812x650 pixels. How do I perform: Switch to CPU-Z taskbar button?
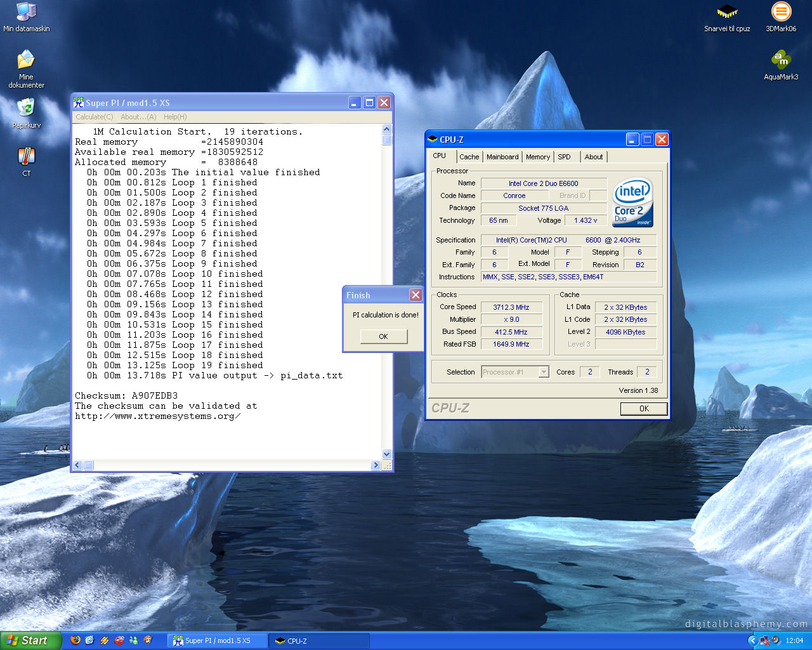(320, 641)
